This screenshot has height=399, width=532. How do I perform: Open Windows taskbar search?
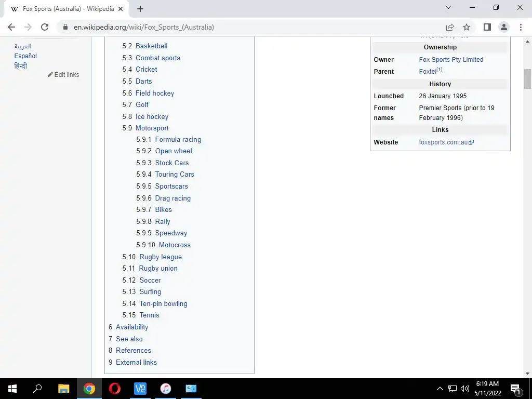37,389
